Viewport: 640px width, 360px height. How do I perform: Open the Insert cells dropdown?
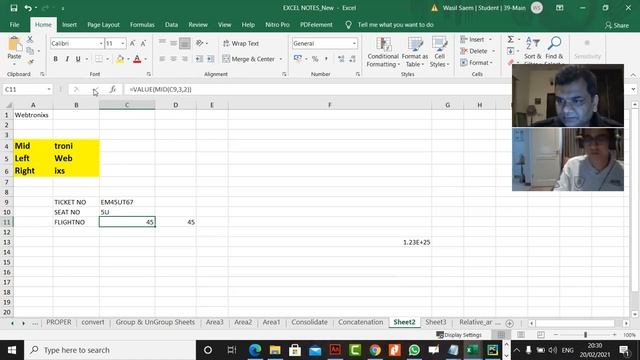click(490, 40)
